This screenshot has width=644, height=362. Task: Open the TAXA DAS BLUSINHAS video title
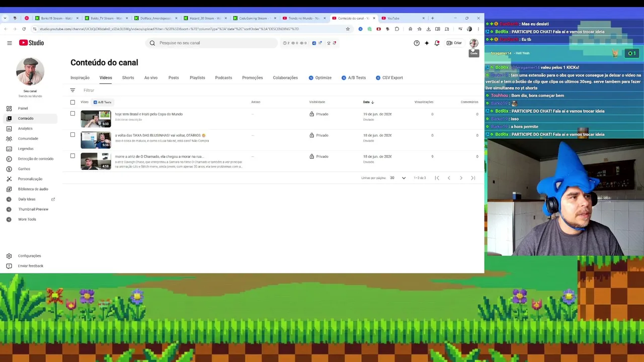pyautogui.click(x=160, y=135)
